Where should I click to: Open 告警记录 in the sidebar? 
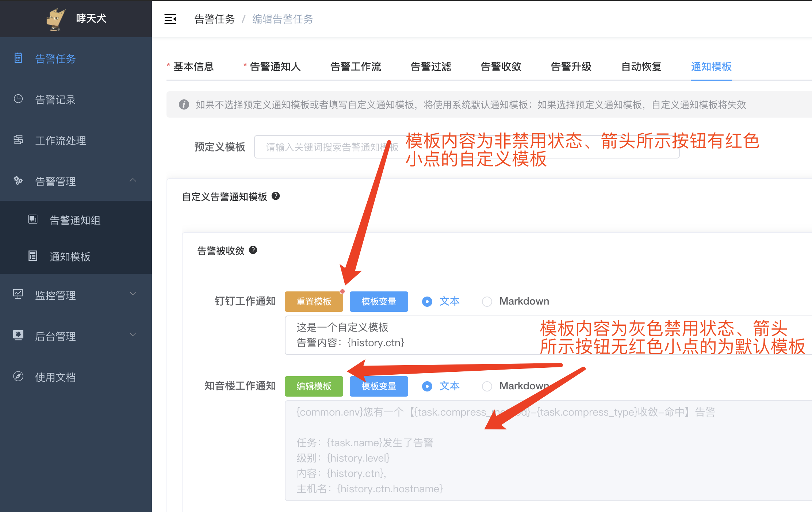click(x=76, y=99)
